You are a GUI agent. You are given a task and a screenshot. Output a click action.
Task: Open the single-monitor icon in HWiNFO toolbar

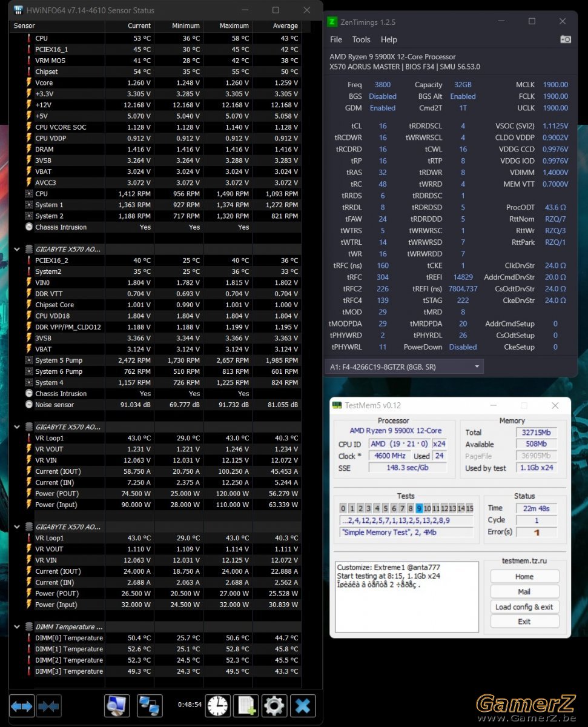[117, 706]
